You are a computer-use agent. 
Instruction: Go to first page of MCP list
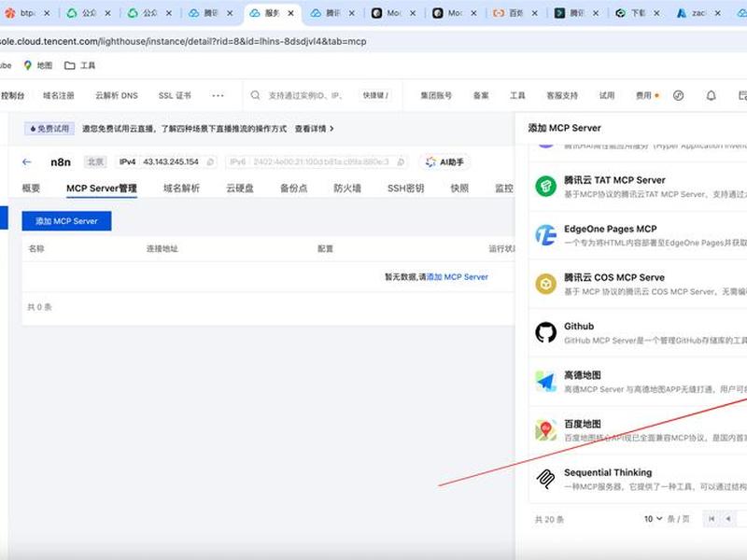pos(712,519)
